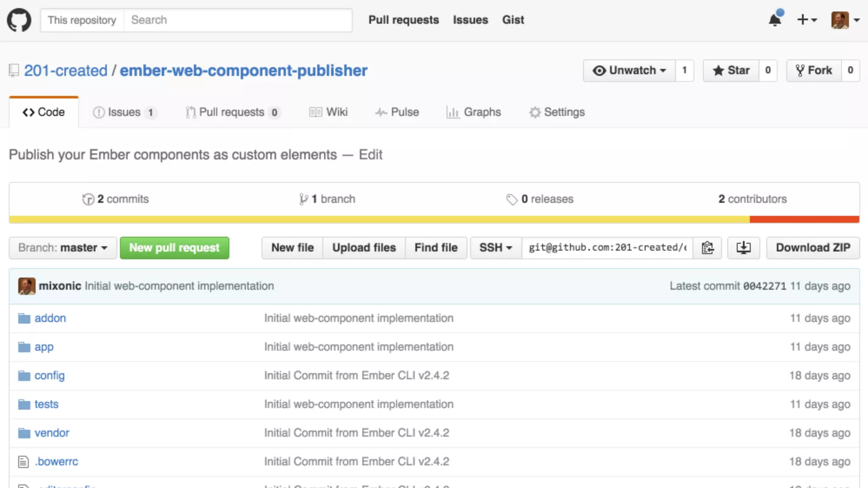Image resolution: width=868 pixels, height=488 pixels.
Task: Toggle Star on this repository
Action: click(x=731, y=70)
